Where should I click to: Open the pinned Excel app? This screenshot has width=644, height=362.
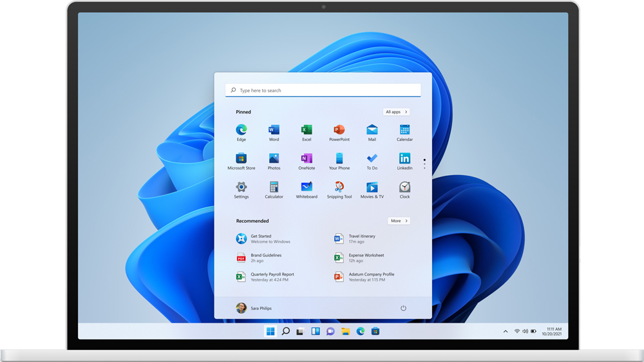coord(307,133)
